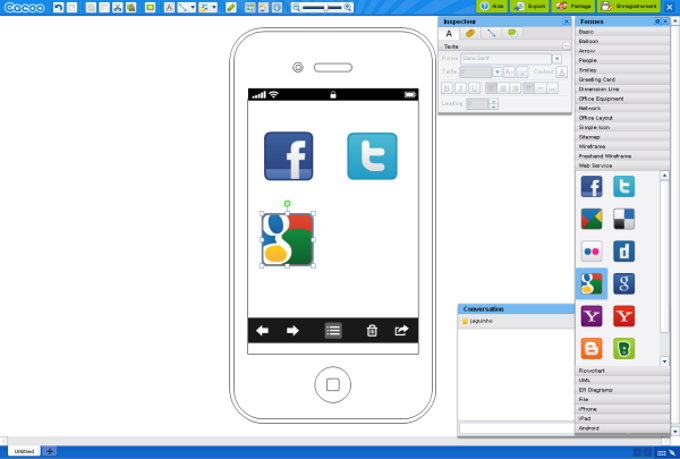Click the Couleur text color swatch
This screenshot has height=459, width=680.
(562, 72)
